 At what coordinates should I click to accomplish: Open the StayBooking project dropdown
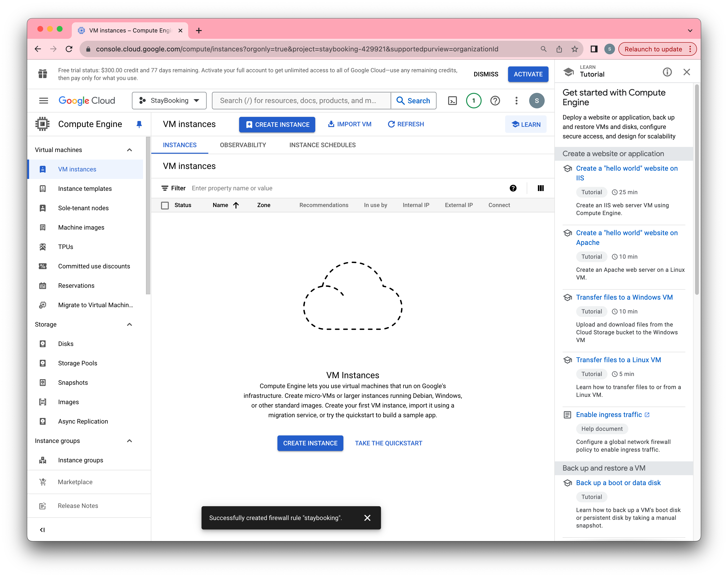pos(169,101)
